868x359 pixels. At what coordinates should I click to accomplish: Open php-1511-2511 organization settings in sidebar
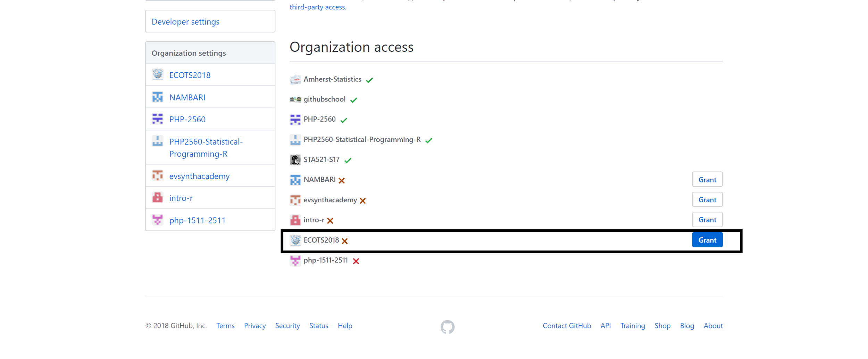point(197,220)
